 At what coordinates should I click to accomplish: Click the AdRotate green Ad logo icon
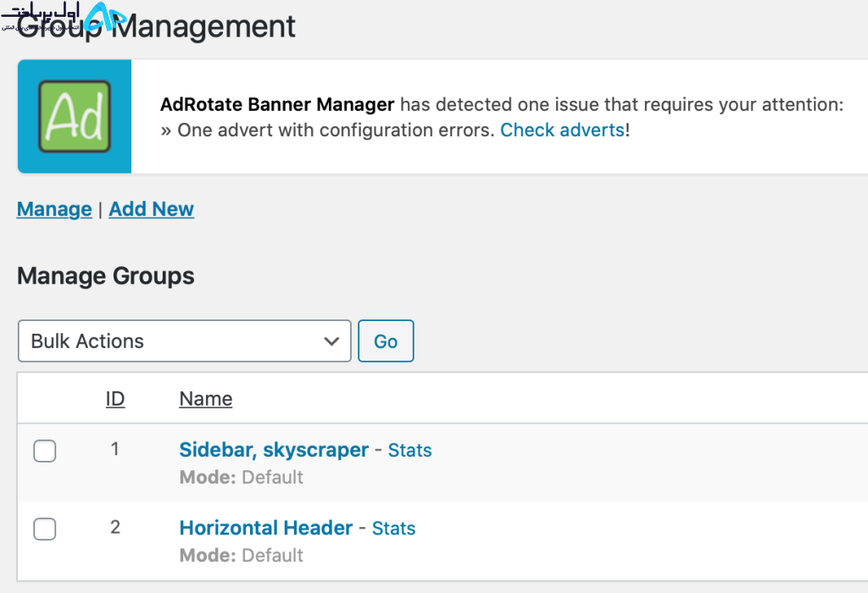coord(75,117)
